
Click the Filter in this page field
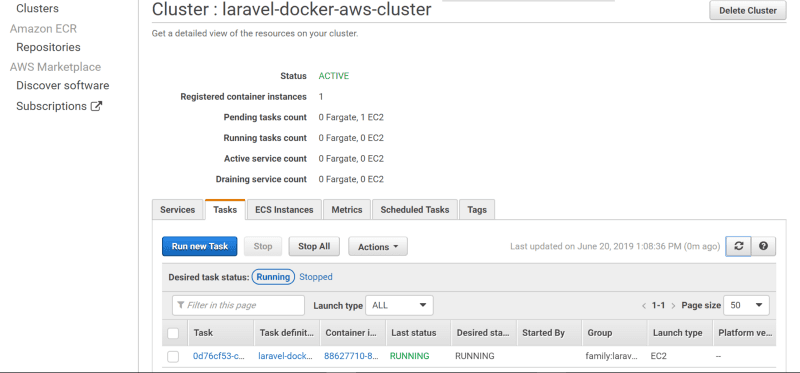click(x=238, y=305)
